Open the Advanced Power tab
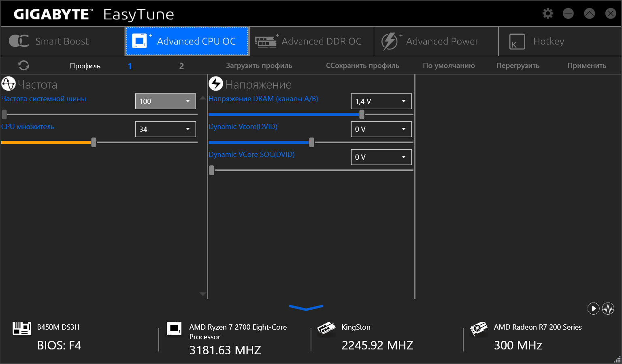Image resolution: width=622 pixels, height=364 pixels. point(436,41)
